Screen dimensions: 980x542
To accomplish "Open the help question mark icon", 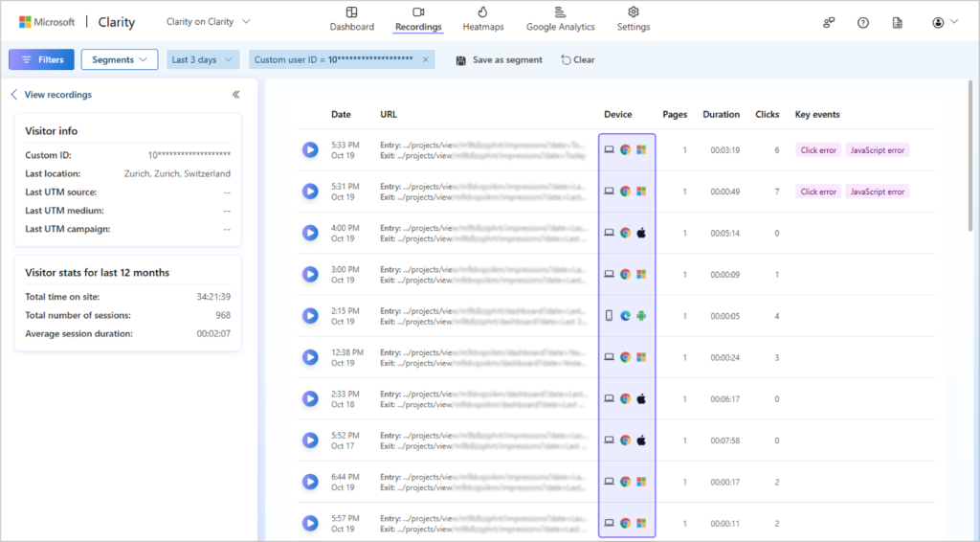I will coord(862,23).
